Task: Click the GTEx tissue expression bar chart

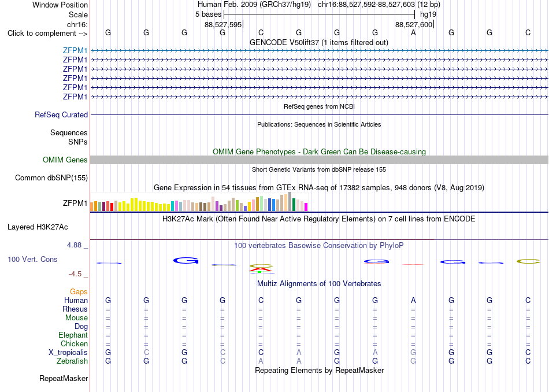Action: (x=199, y=202)
